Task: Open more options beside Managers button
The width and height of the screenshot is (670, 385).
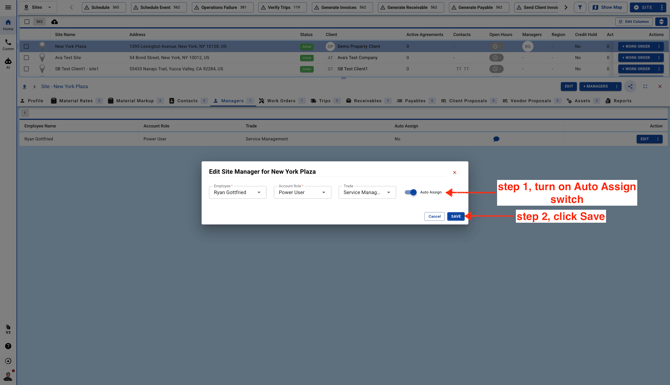Action: [x=616, y=86]
